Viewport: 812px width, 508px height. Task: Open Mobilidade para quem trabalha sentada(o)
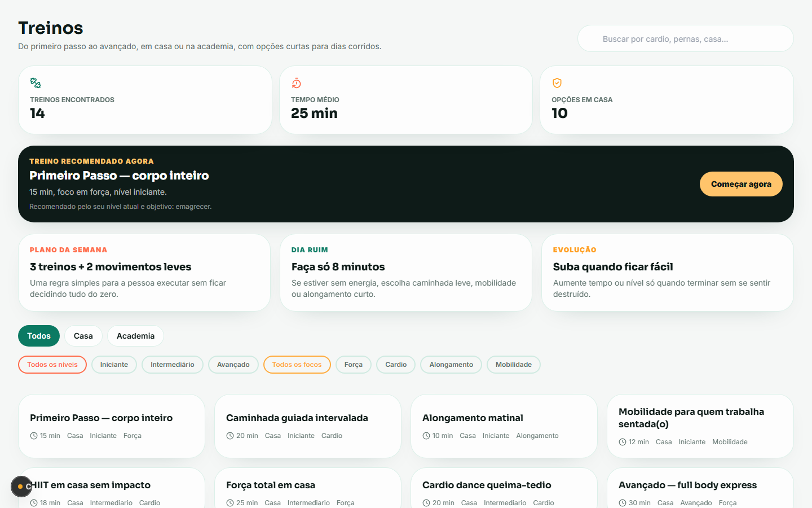coord(700,426)
